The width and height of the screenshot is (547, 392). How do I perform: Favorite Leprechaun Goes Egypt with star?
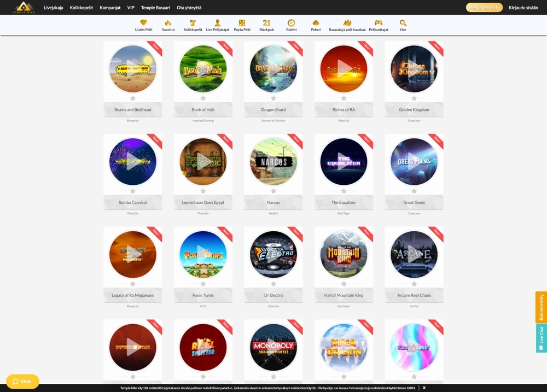(203, 191)
